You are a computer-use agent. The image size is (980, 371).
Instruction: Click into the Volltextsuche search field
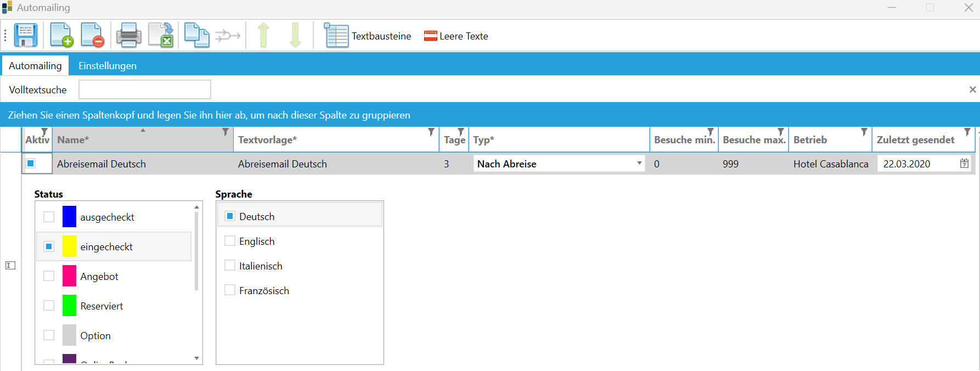[x=145, y=89]
